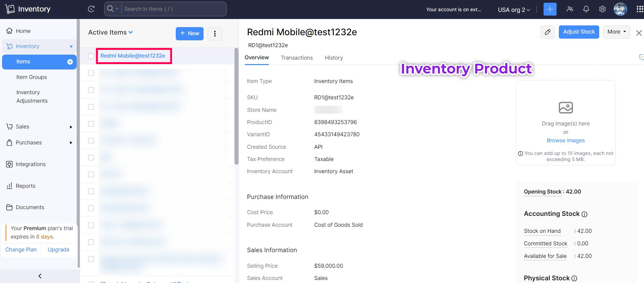This screenshot has width=644, height=283.
Task: Click the Browse images link
Action: 565,140
